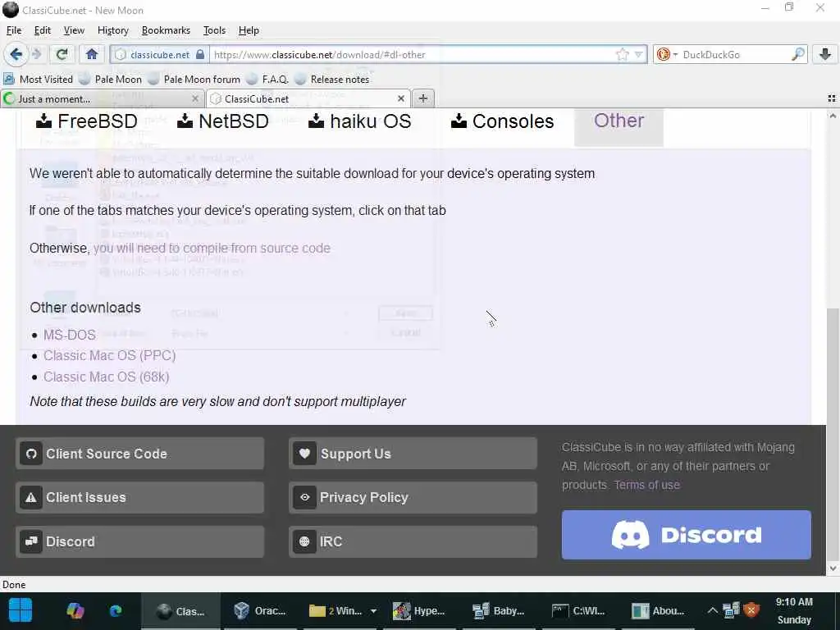Open the Pale Moon bookmark

(x=111, y=80)
